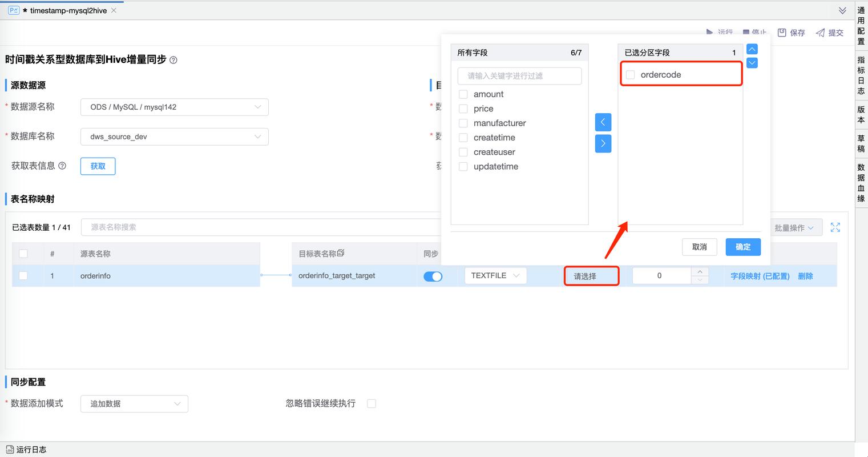Open the TEXTFILE format dropdown

click(495, 275)
